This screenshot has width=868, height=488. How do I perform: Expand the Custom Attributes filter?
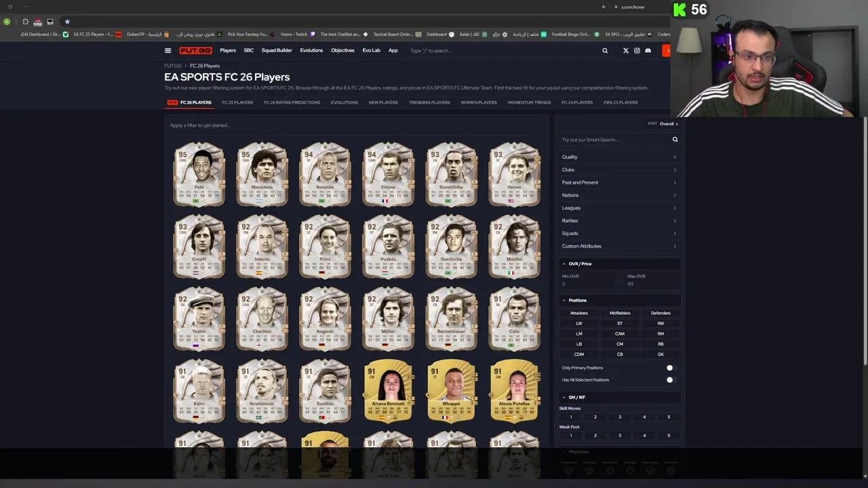619,246
